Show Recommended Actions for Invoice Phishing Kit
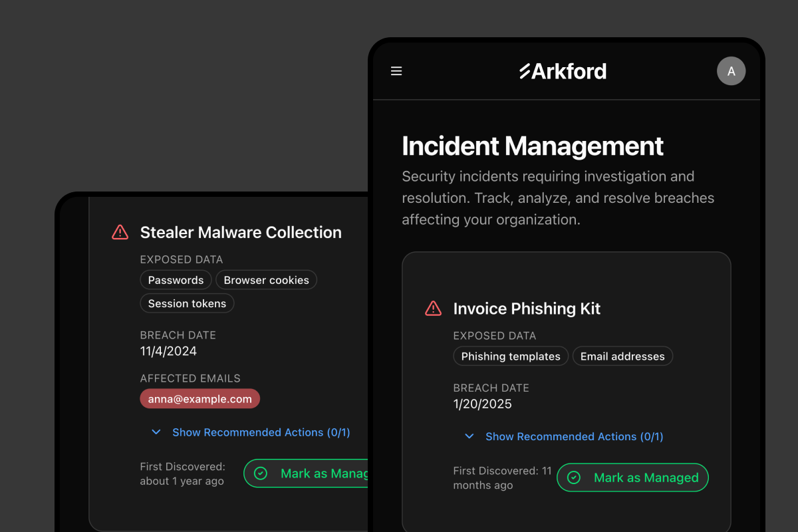 pos(574,436)
